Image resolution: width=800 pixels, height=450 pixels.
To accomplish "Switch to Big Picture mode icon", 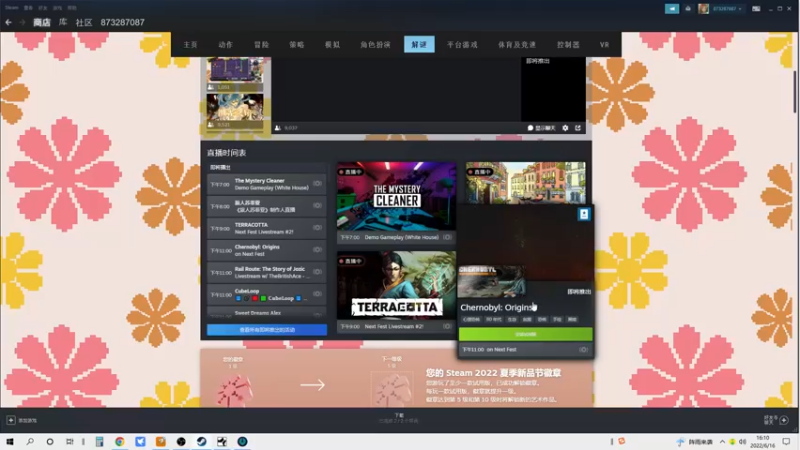I will [756, 9].
